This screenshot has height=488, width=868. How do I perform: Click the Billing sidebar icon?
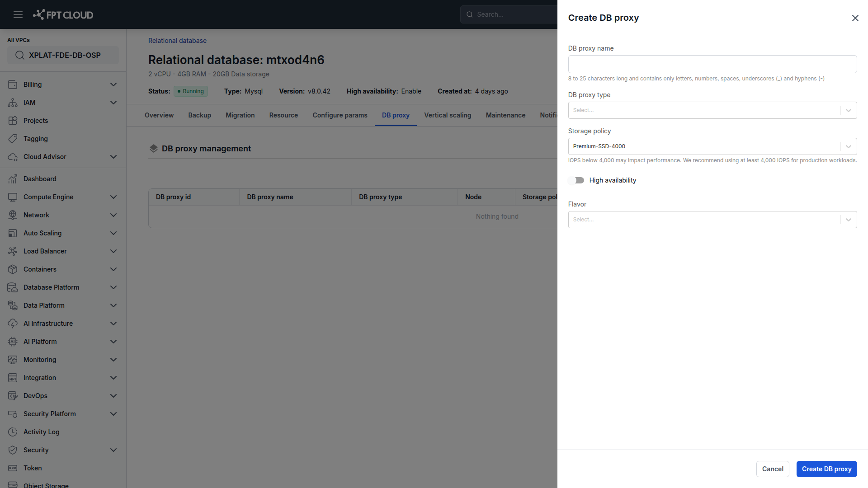pos(13,84)
